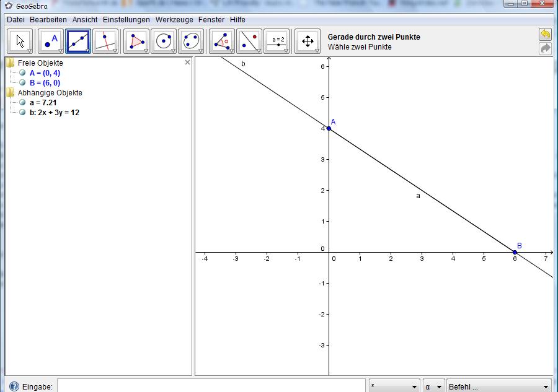Select the Angle tool
Image resolution: width=558 pixels, height=392 pixels.
(222, 41)
